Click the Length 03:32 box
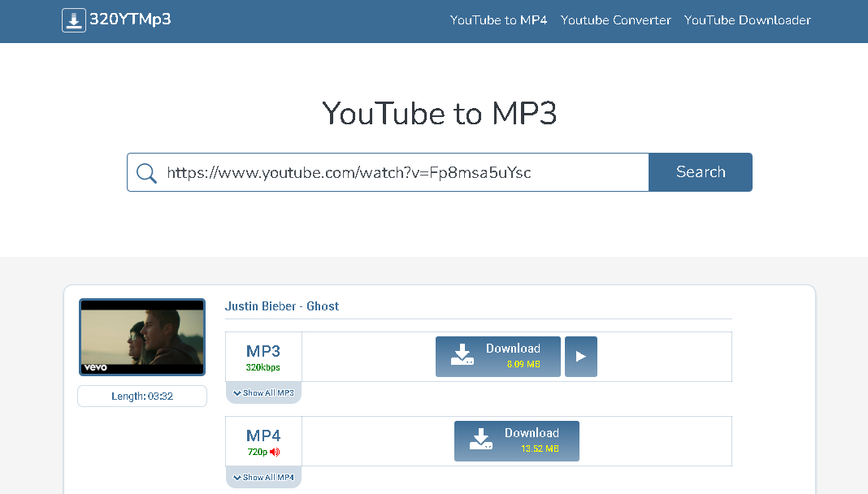The image size is (868, 494). [x=142, y=396]
